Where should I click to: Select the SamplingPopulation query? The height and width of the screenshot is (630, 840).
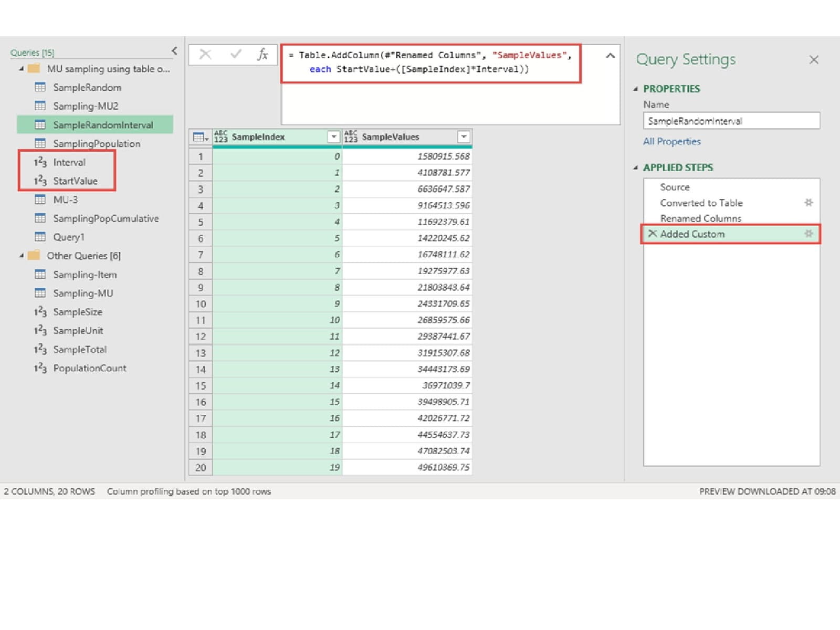96,143
